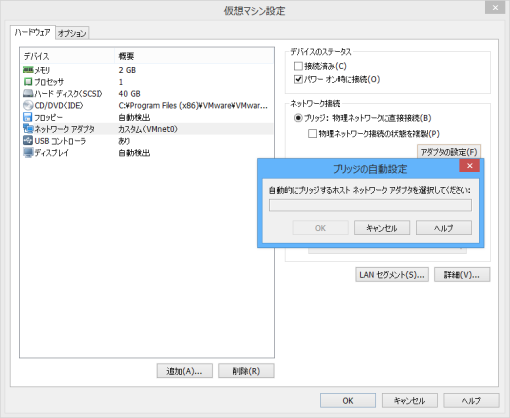Select the network adapter device icon
This screenshot has height=418, width=510.
(28, 129)
